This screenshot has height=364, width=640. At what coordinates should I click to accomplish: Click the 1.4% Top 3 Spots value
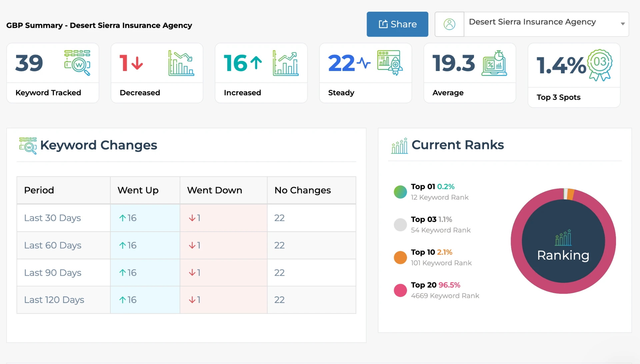coord(561,65)
